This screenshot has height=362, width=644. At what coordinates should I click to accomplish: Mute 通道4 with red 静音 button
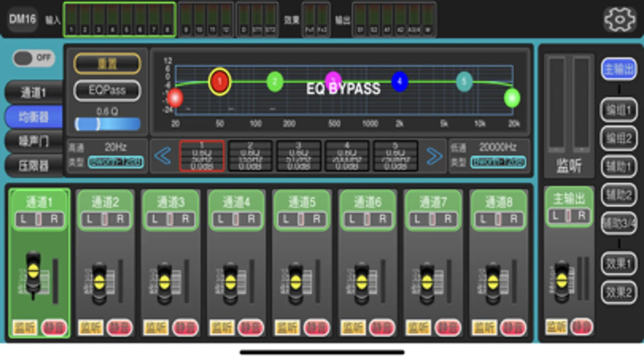pyautogui.click(x=251, y=327)
